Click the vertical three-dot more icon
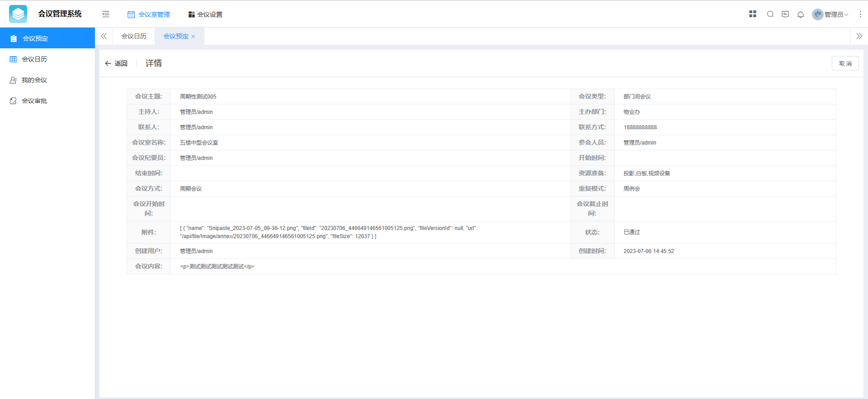 pyautogui.click(x=860, y=14)
